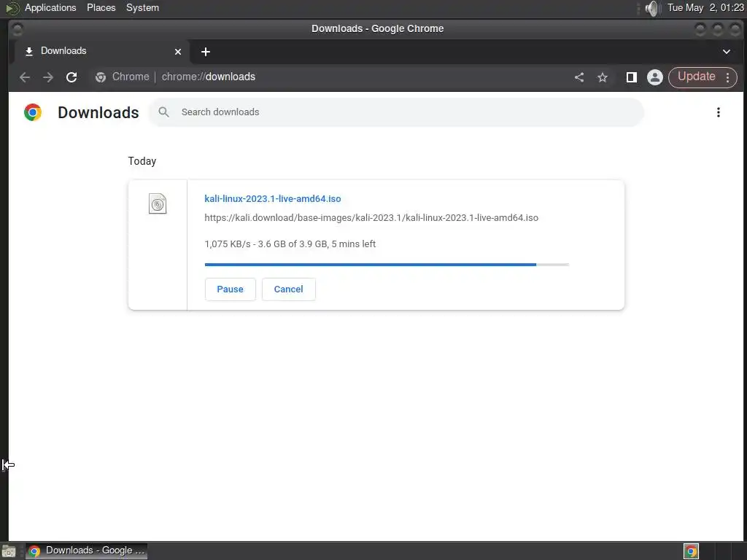The height and width of the screenshot is (560, 747).
Task: Click the kali.download source URL
Action: [371, 217]
